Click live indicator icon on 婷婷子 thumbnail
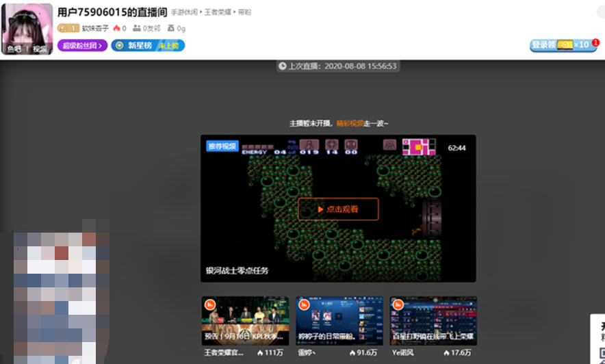The image size is (605, 364). pyautogui.click(x=304, y=304)
